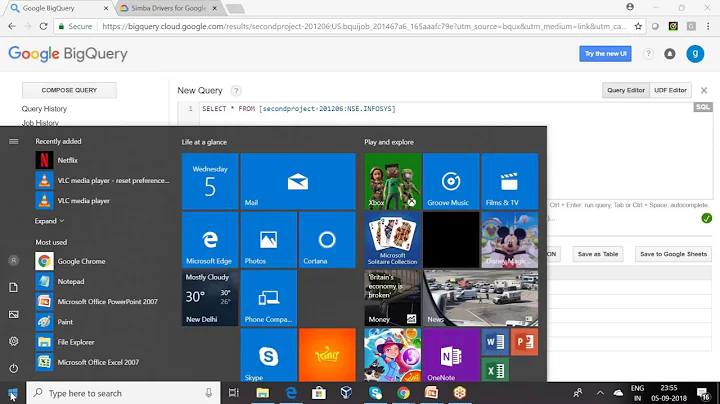
Task: Click Try the new UI button
Action: pos(605,54)
